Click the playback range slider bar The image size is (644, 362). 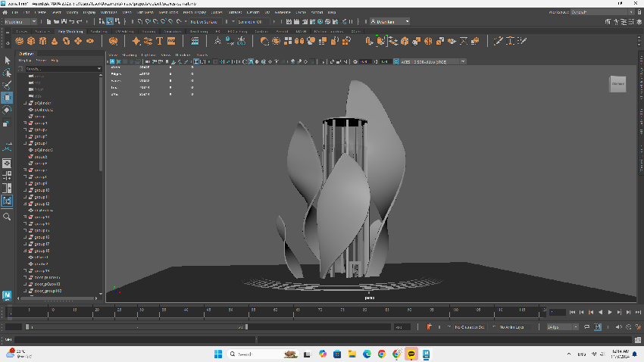pos(136,327)
